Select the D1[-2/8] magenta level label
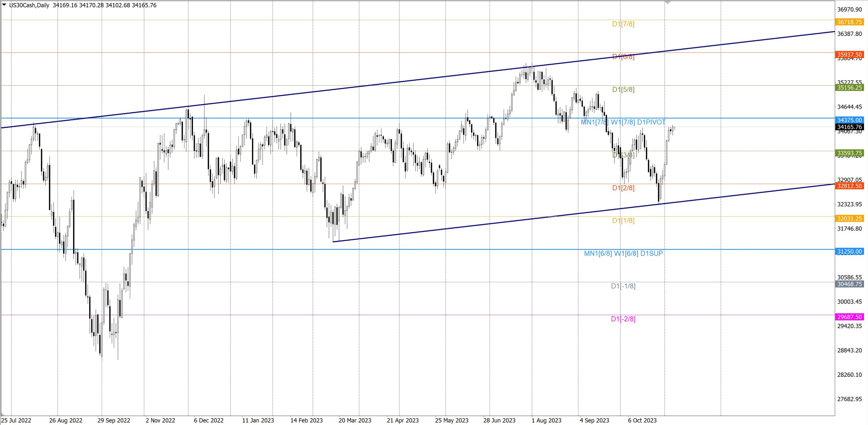The width and height of the screenshot is (868, 425). coord(623,319)
